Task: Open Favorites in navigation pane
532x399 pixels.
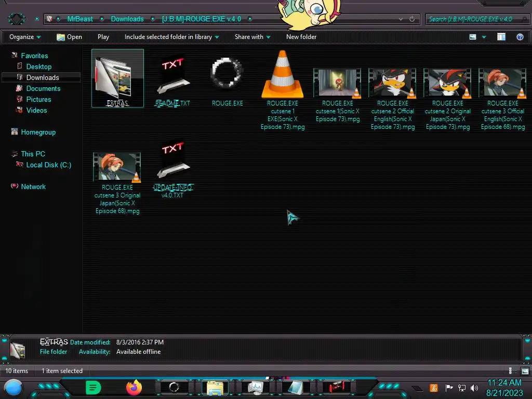Action: pyautogui.click(x=34, y=56)
